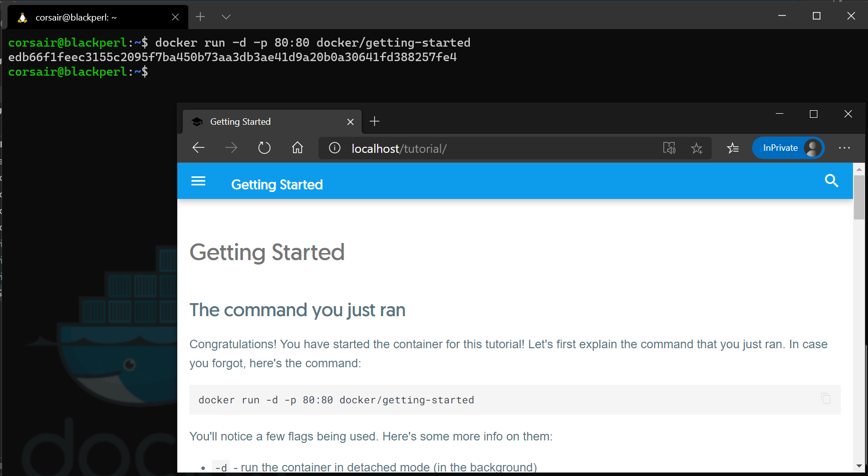Reload the tutorial page
Image resolution: width=868 pixels, height=476 pixels.
(264, 148)
